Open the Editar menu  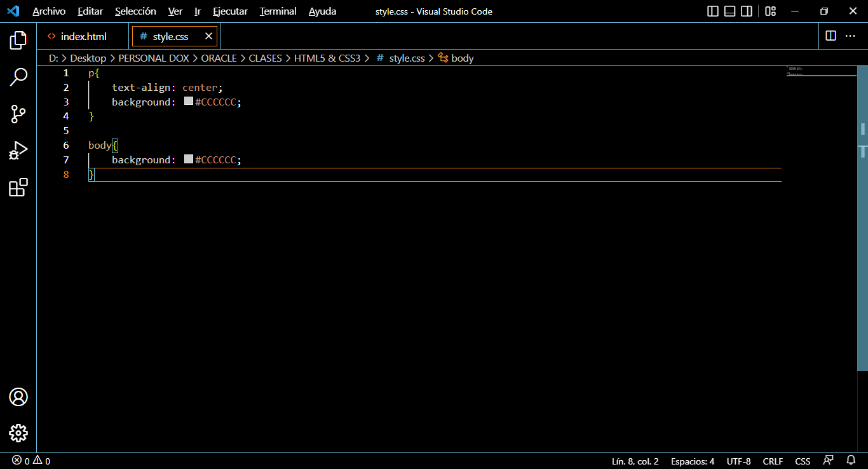(90, 11)
